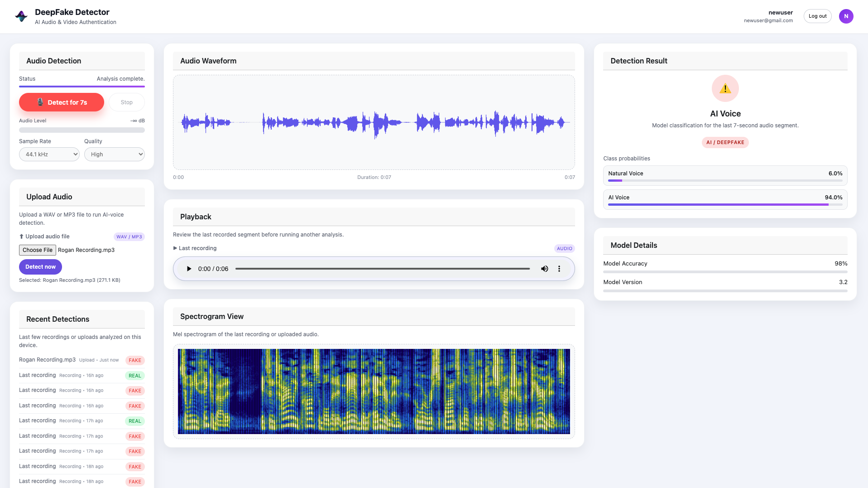
Task: Start detection with Detect for 7s
Action: pos(61,102)
